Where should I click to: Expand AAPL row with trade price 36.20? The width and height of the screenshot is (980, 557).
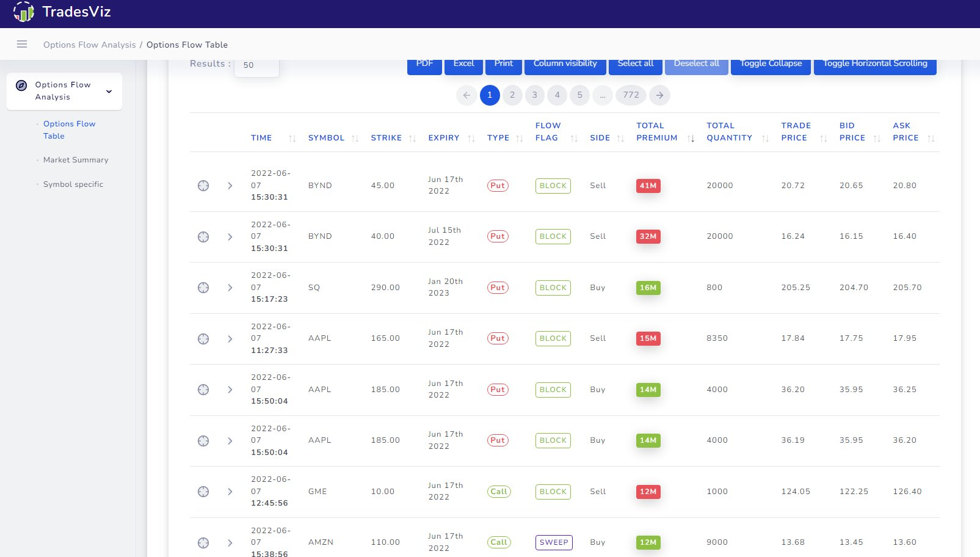click(x=230, y=390)
